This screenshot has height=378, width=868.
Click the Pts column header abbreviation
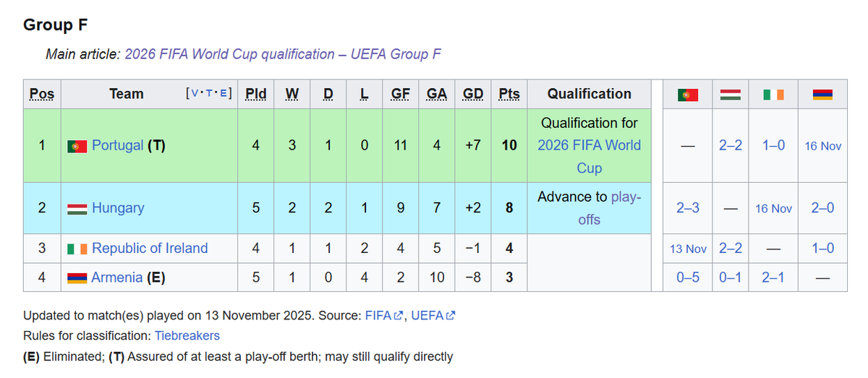point(509,94)
